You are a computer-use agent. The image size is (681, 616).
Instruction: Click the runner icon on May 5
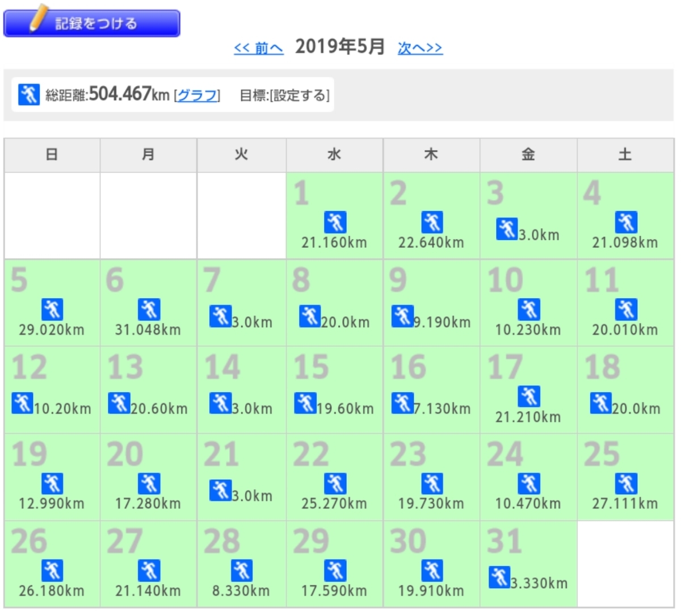click(52, 309)
